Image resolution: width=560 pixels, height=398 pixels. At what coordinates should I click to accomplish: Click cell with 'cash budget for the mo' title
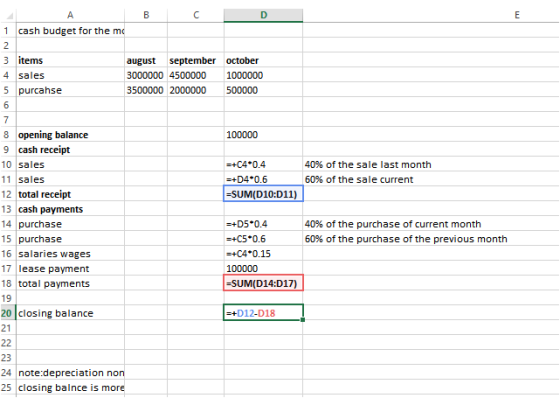[71, 31]
